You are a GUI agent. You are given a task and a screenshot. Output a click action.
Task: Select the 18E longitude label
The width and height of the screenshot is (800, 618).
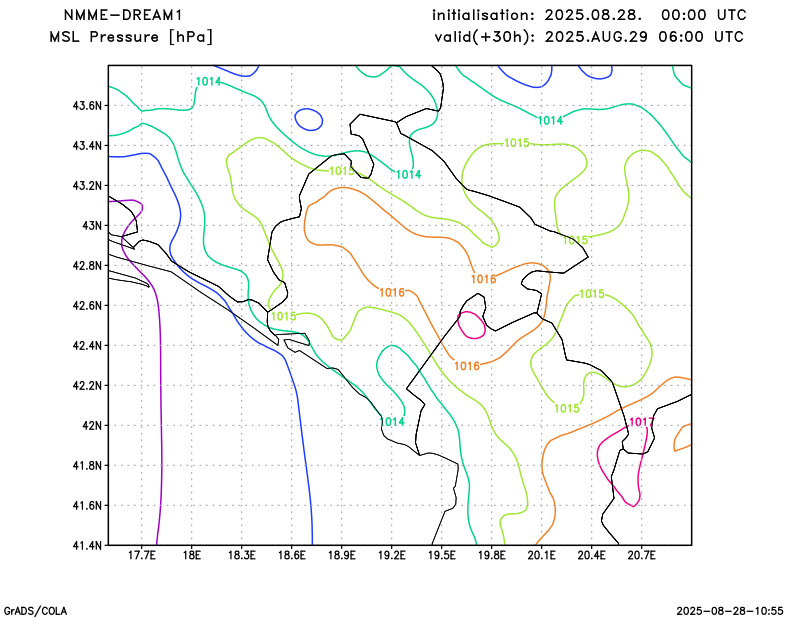click(191, 555)
